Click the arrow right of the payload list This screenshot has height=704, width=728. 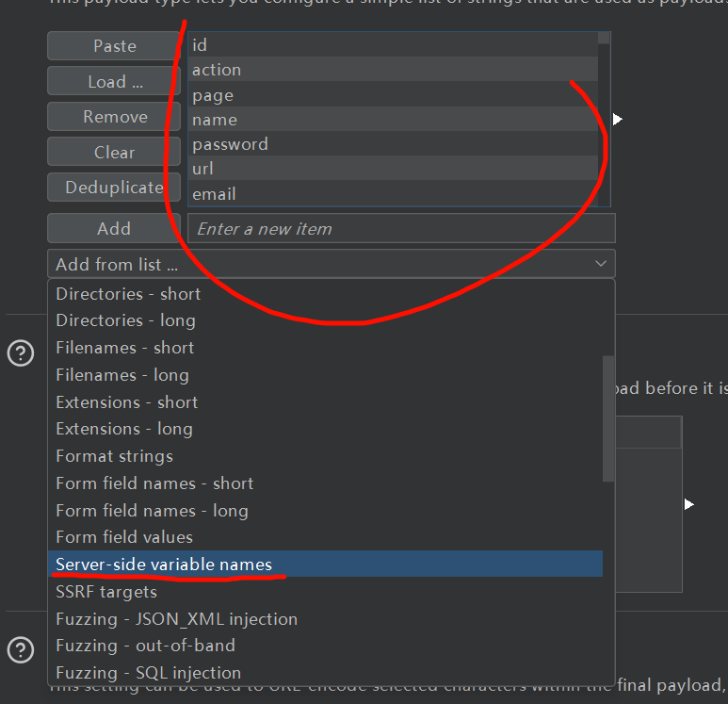[x=618, y=119]
